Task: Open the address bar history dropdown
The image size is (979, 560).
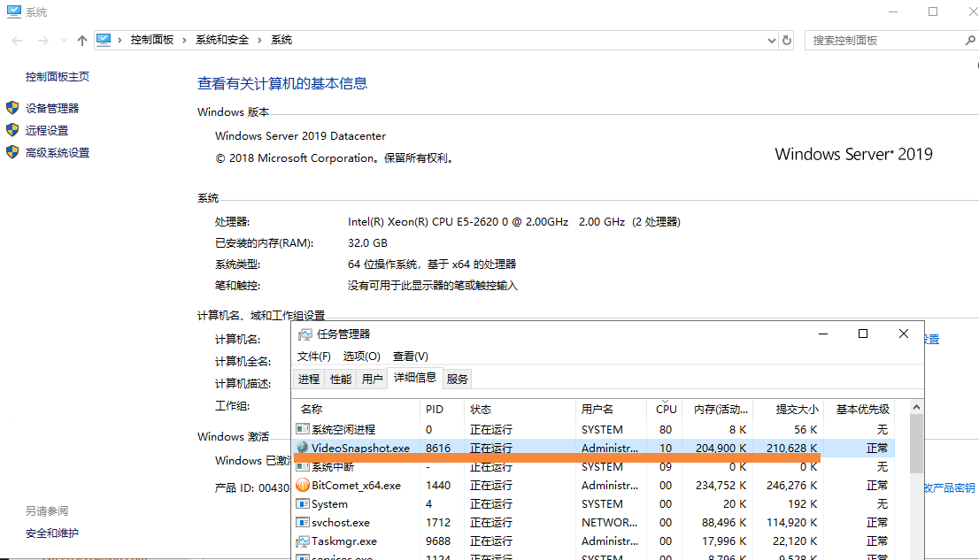Action: point(771,41)
